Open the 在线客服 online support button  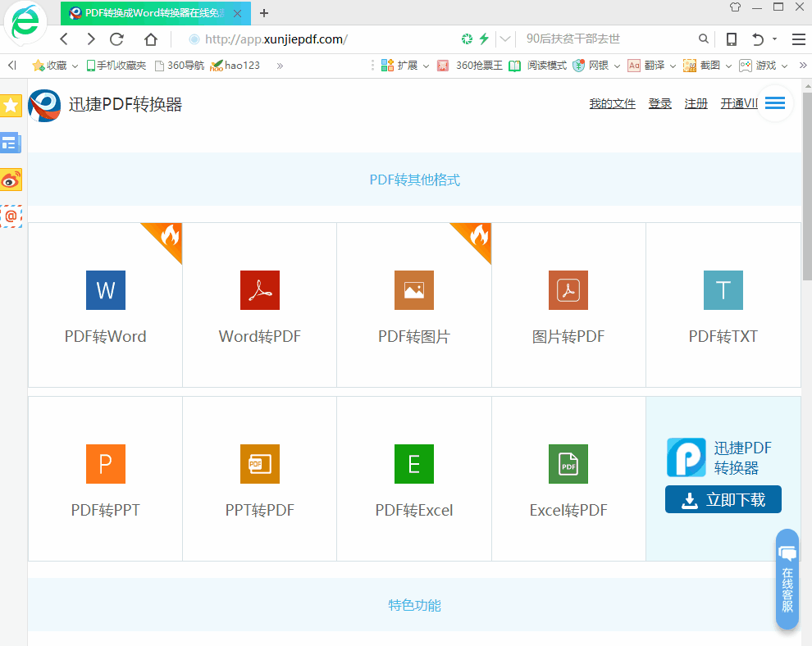(787, 580)
